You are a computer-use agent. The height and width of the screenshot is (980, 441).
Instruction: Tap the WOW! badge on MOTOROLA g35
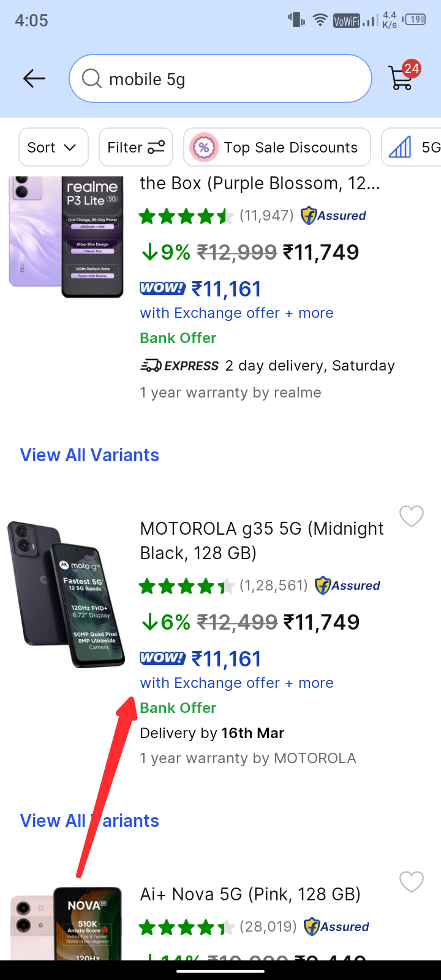tap(162, 658)
